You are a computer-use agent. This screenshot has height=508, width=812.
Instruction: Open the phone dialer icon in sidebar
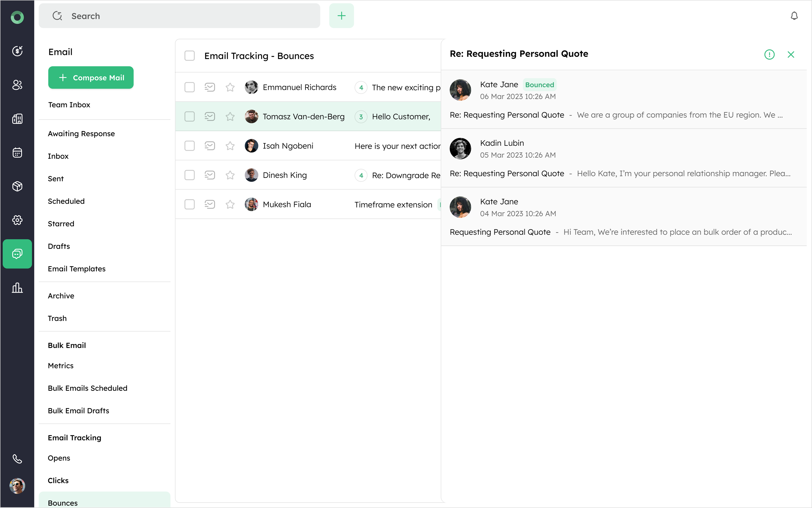pos(17,459)
